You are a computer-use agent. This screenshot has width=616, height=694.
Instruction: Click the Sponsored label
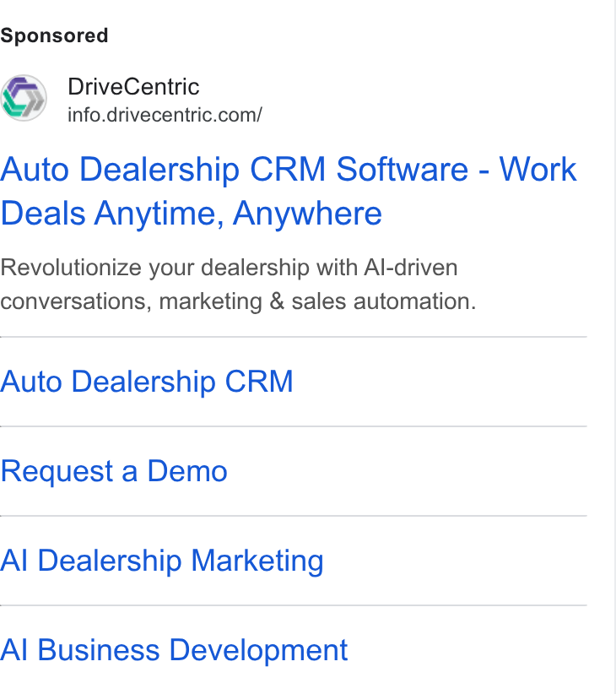pos(54,35)
